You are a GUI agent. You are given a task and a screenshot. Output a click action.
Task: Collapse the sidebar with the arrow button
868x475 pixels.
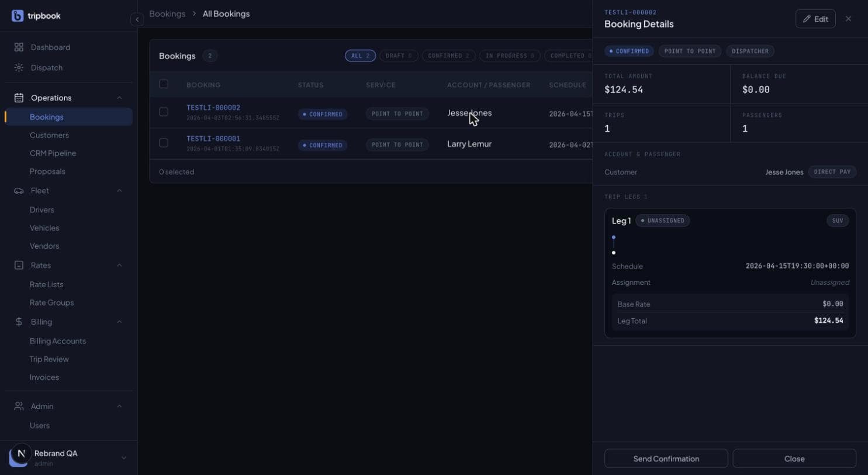click(137, 19)
